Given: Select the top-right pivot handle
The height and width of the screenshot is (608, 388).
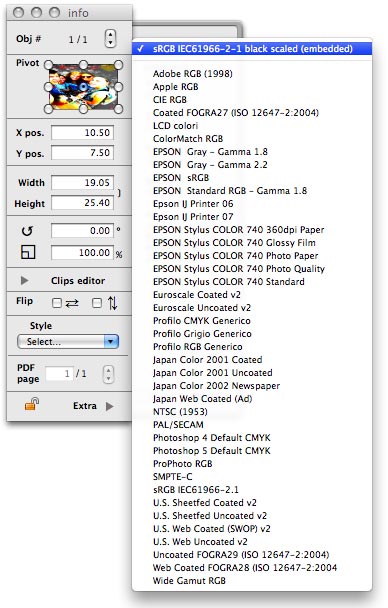Looking at the screenshot, I should click(119, 64).
